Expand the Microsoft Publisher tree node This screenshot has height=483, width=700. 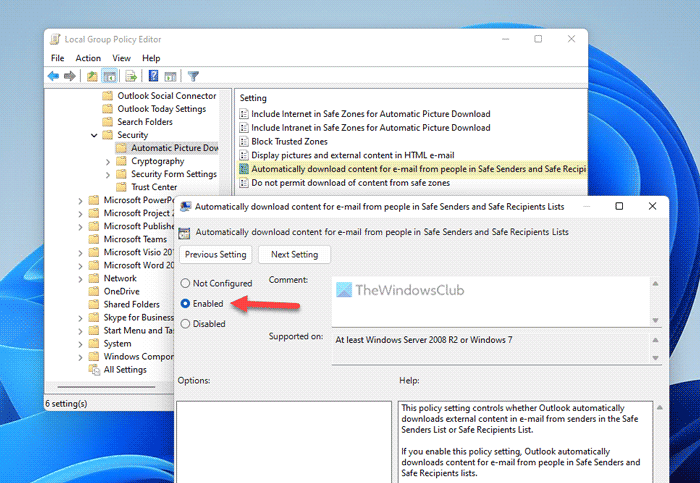coord(80,227)
